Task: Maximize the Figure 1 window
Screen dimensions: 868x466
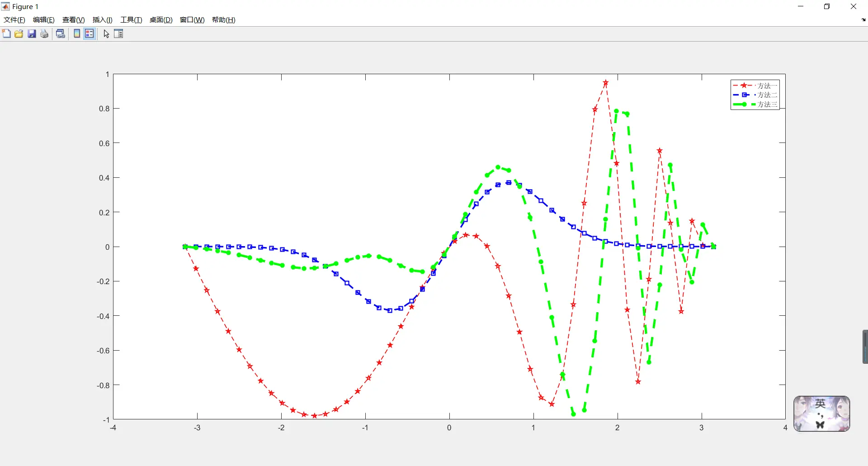Action: 827,6
